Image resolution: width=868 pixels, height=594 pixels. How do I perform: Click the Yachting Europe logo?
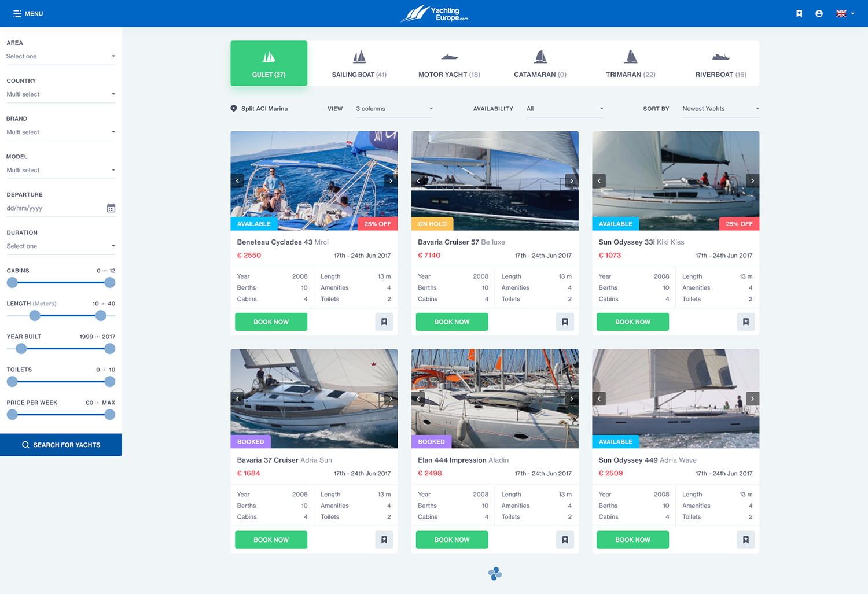(x=434, y=13)
